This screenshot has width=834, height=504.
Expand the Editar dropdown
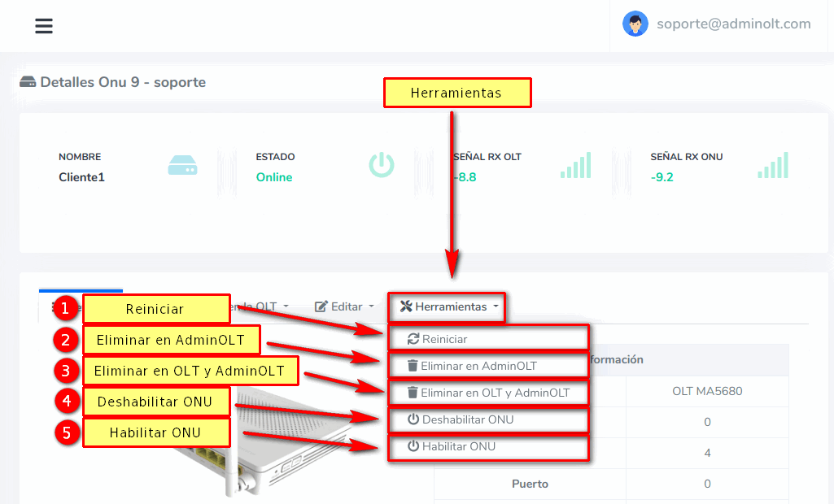(x=345, y=306)
